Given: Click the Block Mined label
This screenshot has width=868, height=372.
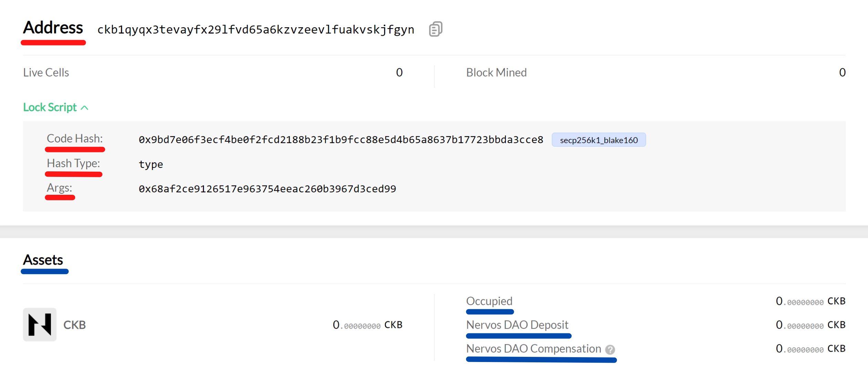Looking at the screenshot, I should [496, 73].
